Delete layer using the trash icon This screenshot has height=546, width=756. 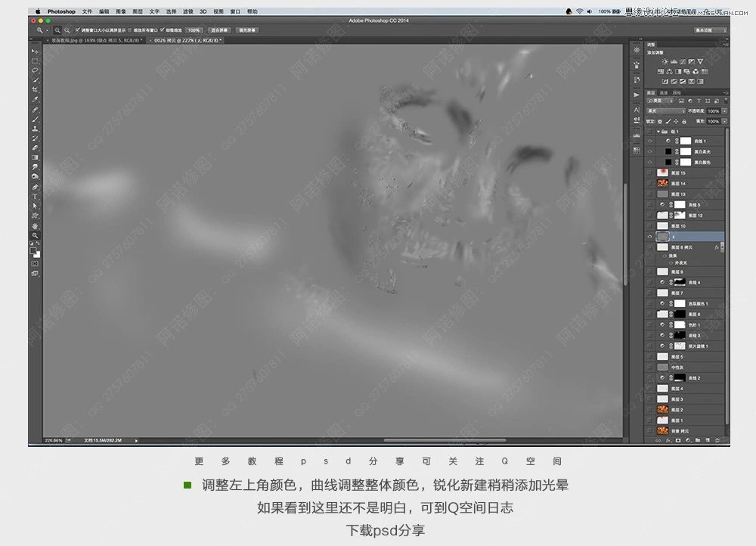point(717,440)
